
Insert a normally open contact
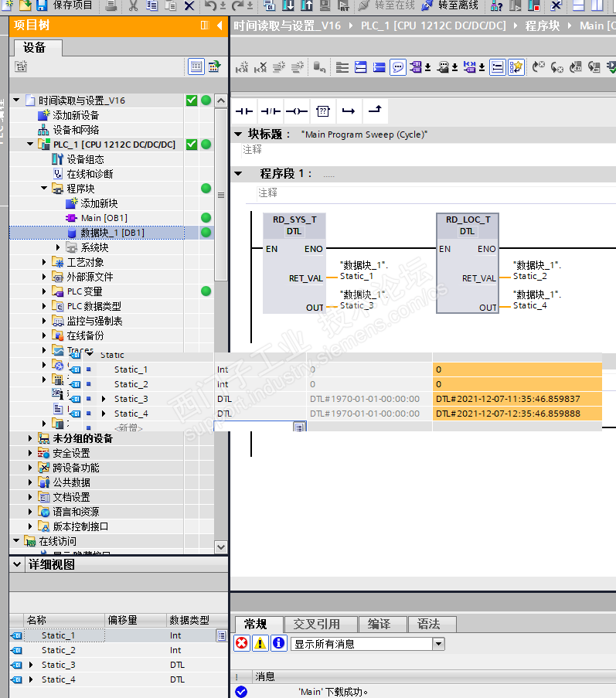pos(244,111)
